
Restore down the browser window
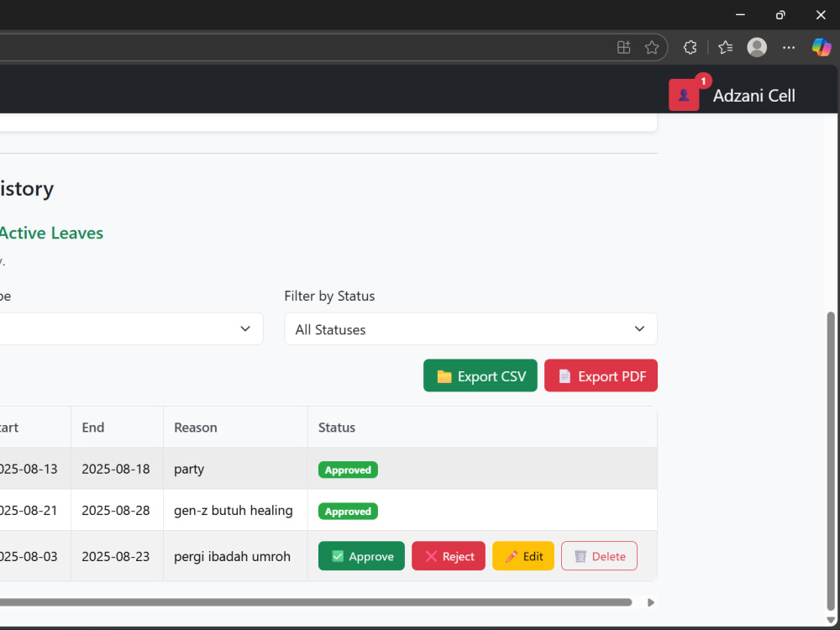(x=780, y=14)
